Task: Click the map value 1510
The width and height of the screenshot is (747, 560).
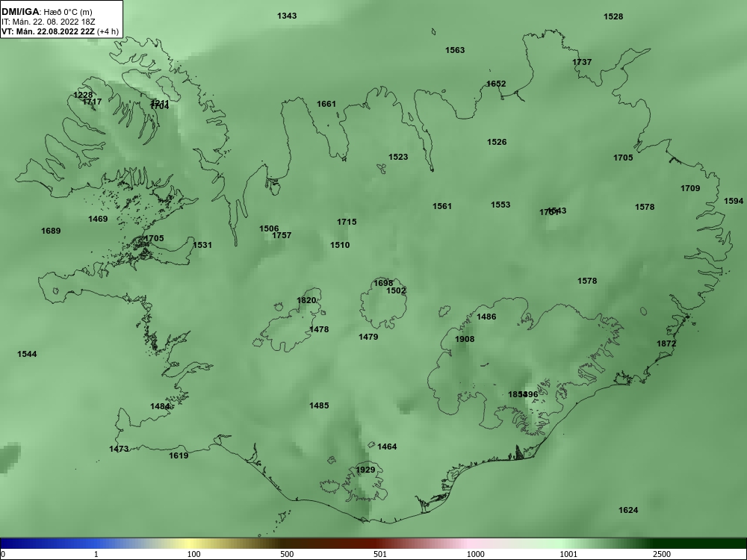Action: click(x=340, y=245)
